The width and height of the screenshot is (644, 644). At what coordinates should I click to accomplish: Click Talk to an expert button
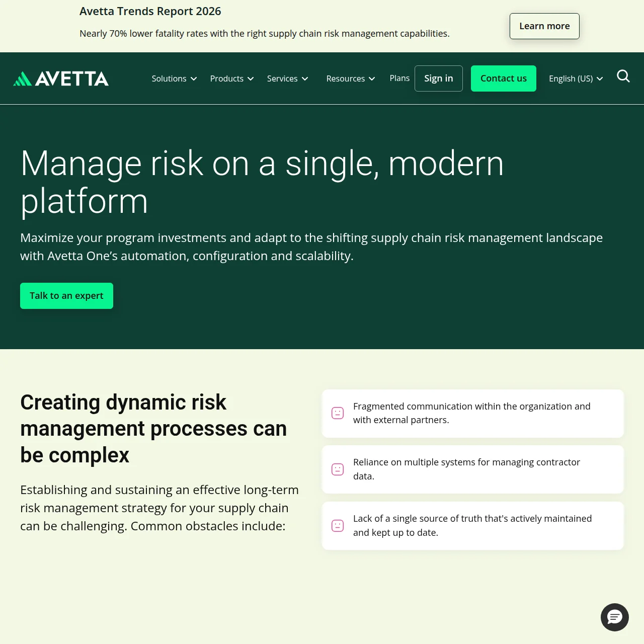tap(66, 296)
